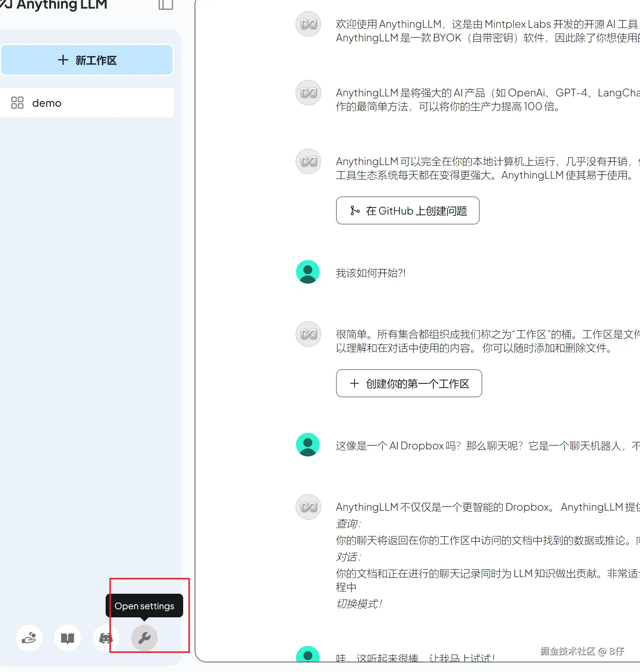Click 创建你的第一个工作区 button
The width and height of the screenshot is (640, 672).
(409, 383)
